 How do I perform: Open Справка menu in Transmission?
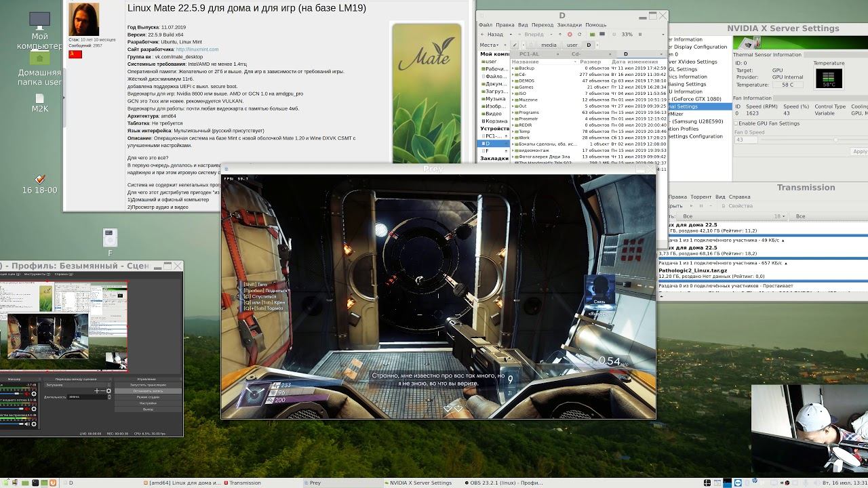point(738,197)
